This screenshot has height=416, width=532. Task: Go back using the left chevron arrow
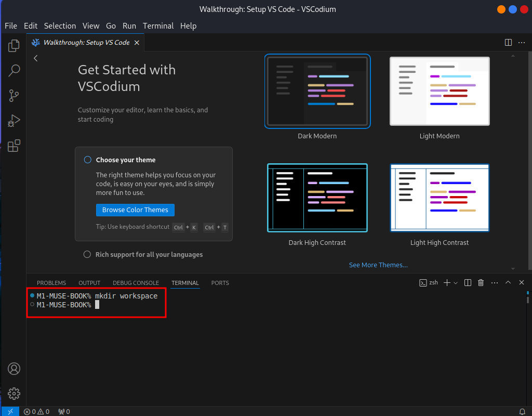(36, 58)
